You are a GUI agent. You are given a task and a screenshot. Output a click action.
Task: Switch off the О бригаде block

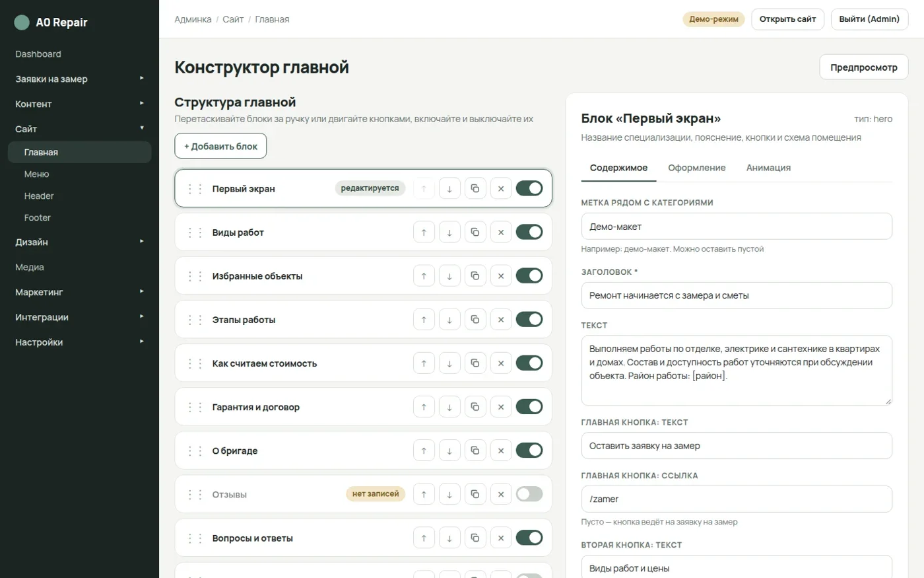pyautogui.click(x=529, y=450)
